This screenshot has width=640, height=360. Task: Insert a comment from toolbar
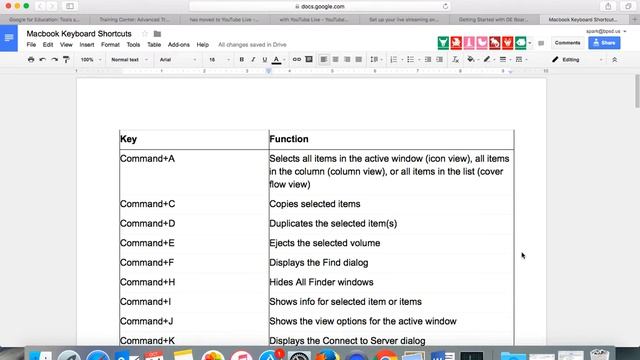click(x=309, y=60)
